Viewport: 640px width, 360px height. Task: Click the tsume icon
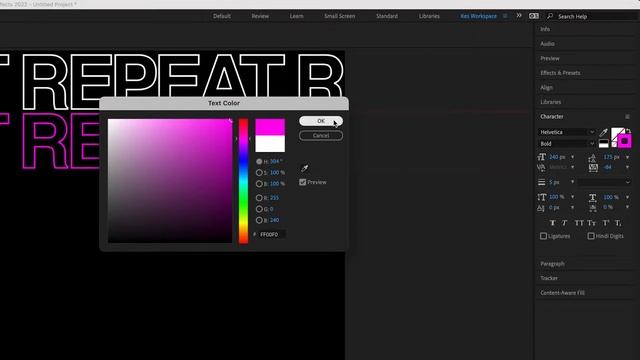coord(593,208)
